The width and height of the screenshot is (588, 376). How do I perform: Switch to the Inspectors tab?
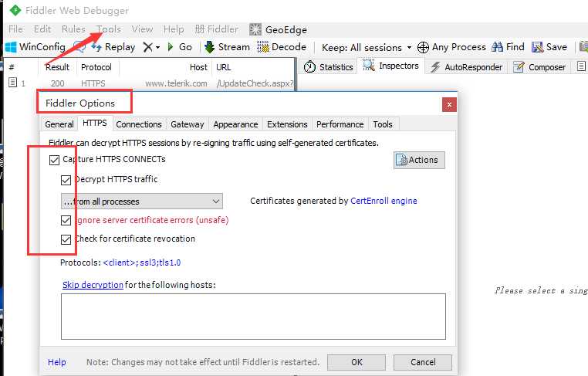[x=390, y=66]
